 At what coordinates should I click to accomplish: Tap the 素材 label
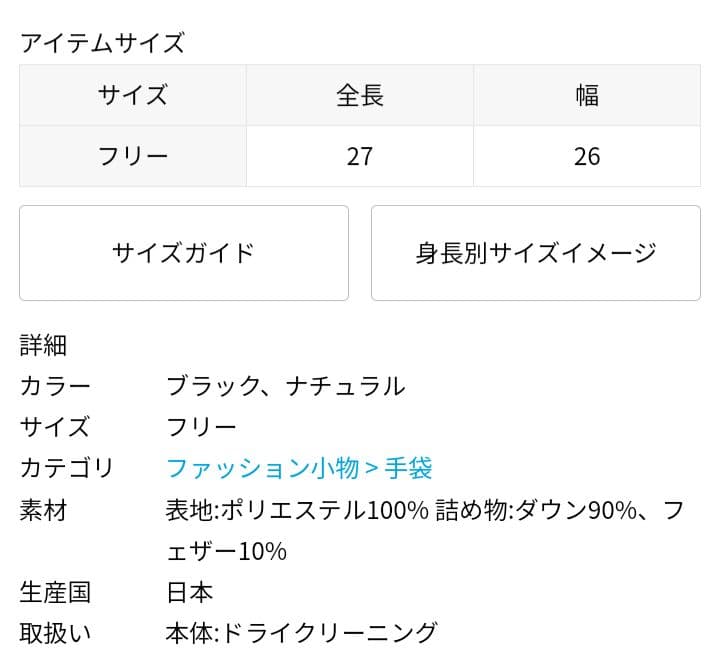pos(43,510)
